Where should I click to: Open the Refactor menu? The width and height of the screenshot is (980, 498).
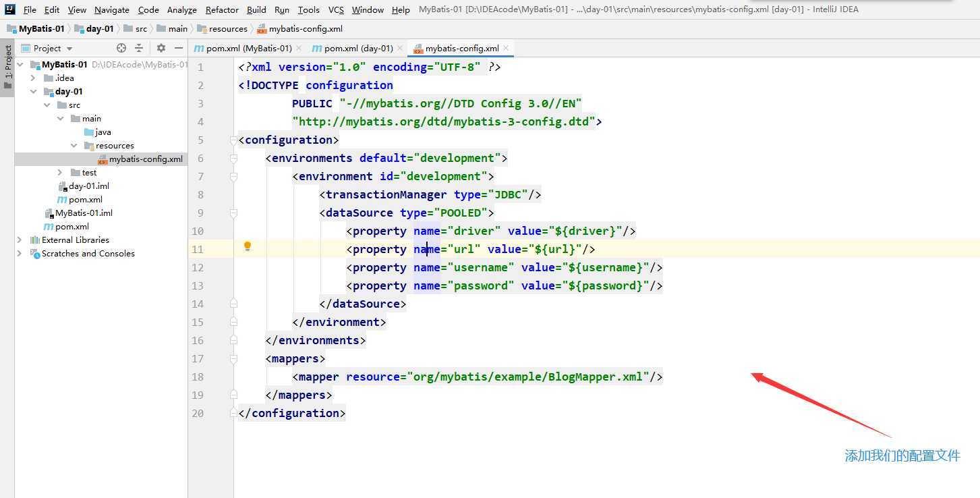click(223, 9)
